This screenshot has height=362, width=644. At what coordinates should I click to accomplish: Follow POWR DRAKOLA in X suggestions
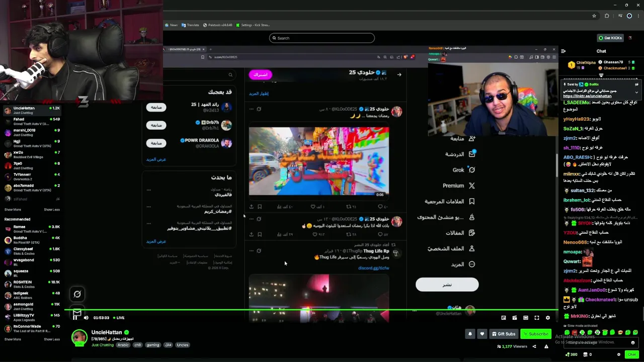pos(156,143)
